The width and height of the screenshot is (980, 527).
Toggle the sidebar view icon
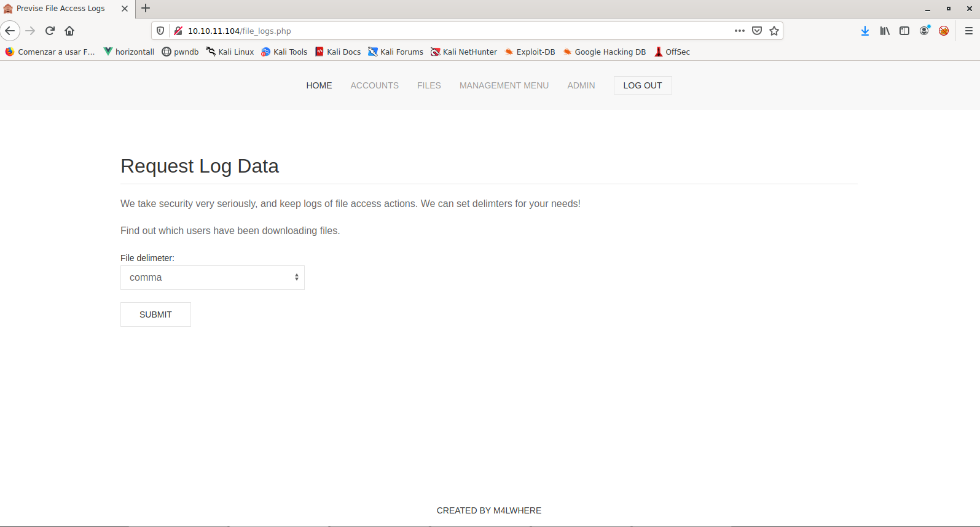(x=904, y=31)
